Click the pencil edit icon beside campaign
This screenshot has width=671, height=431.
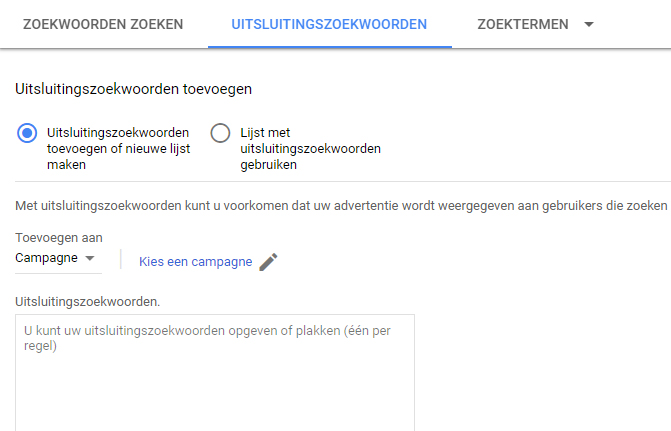point(268,262)
